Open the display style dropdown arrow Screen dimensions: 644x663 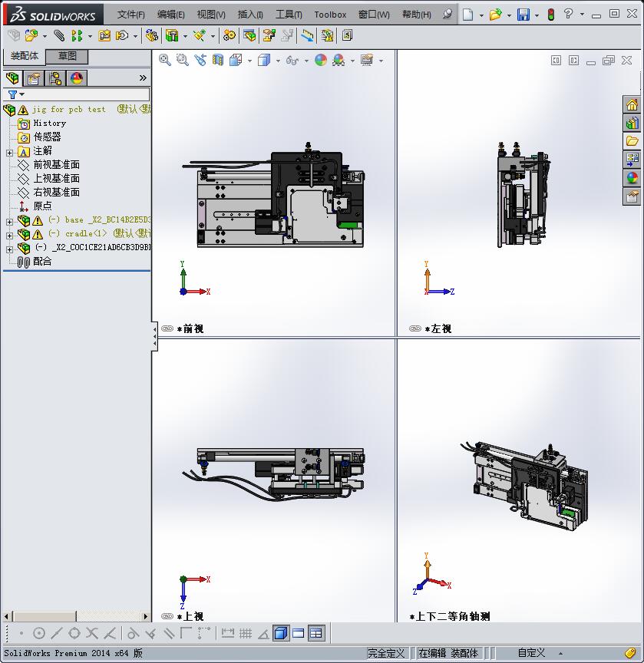coord(277,60)
